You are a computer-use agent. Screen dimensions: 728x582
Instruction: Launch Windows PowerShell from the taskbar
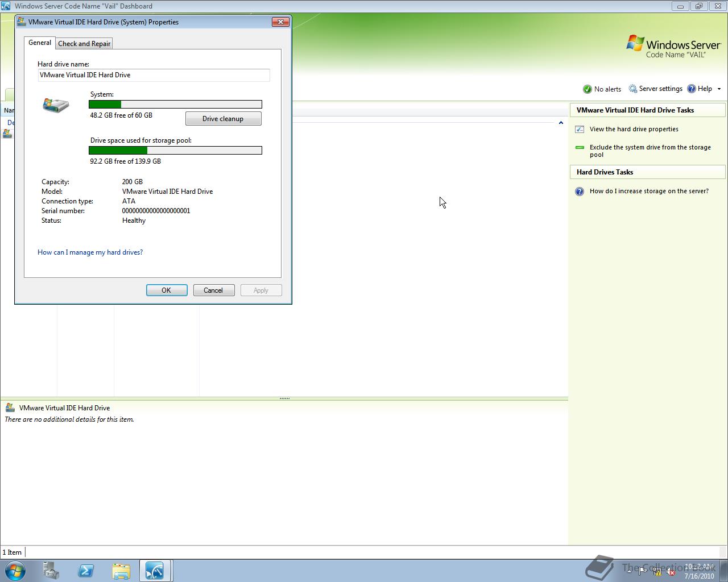[86, 571]
